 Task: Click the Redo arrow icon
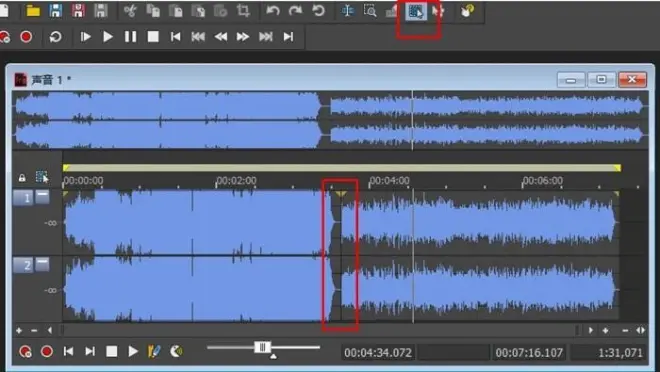pyautogui.click(x=295, y=11)
